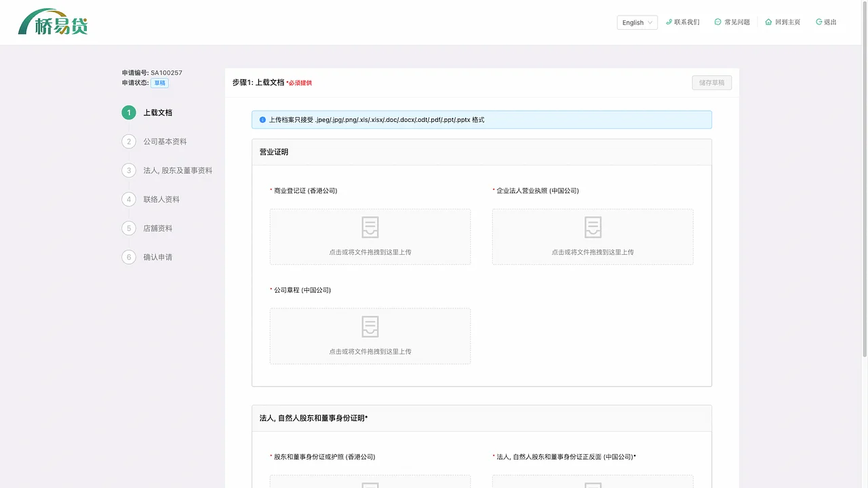Click the info icon beside file format notice

[262, 119]
